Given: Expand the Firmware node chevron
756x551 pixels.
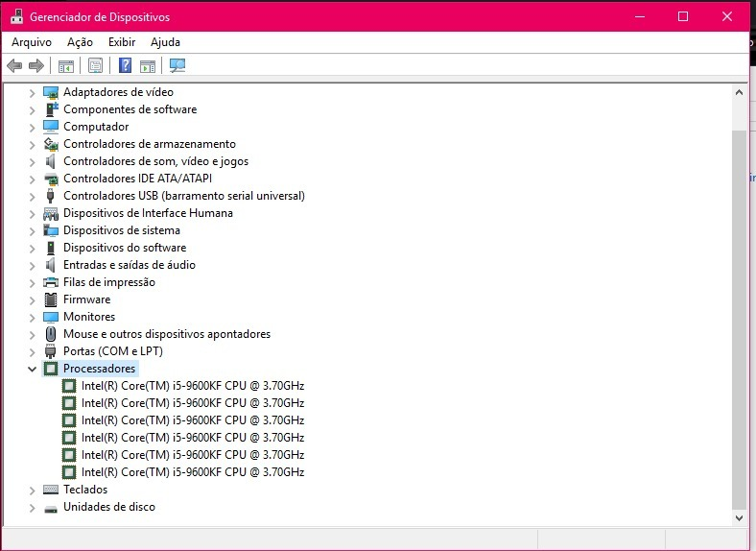Looking at the screenshot, I should 32,300.
